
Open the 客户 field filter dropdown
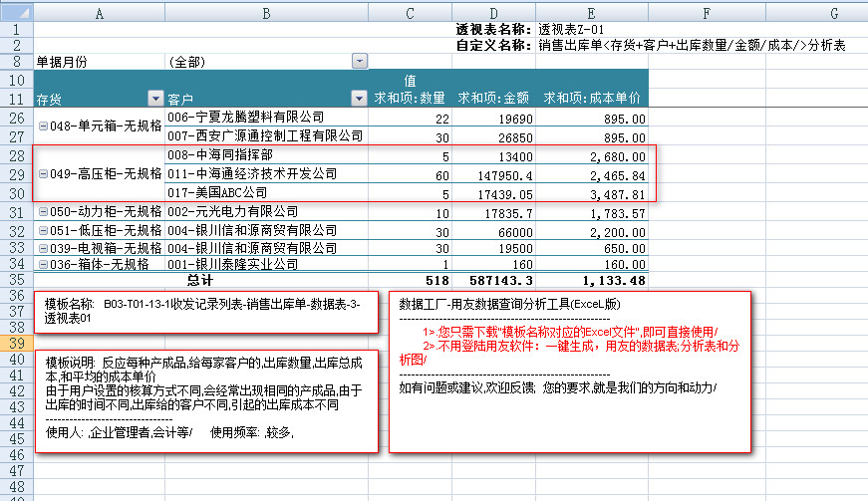359,99
